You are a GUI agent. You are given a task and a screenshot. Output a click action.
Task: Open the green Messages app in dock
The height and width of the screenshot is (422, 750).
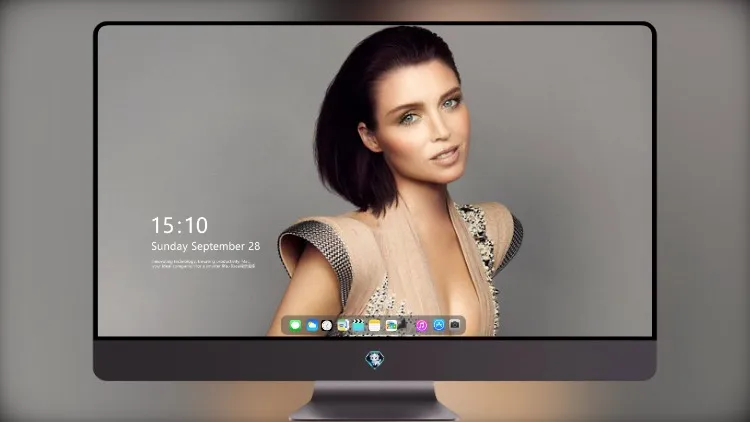click(x=295, y=326)
